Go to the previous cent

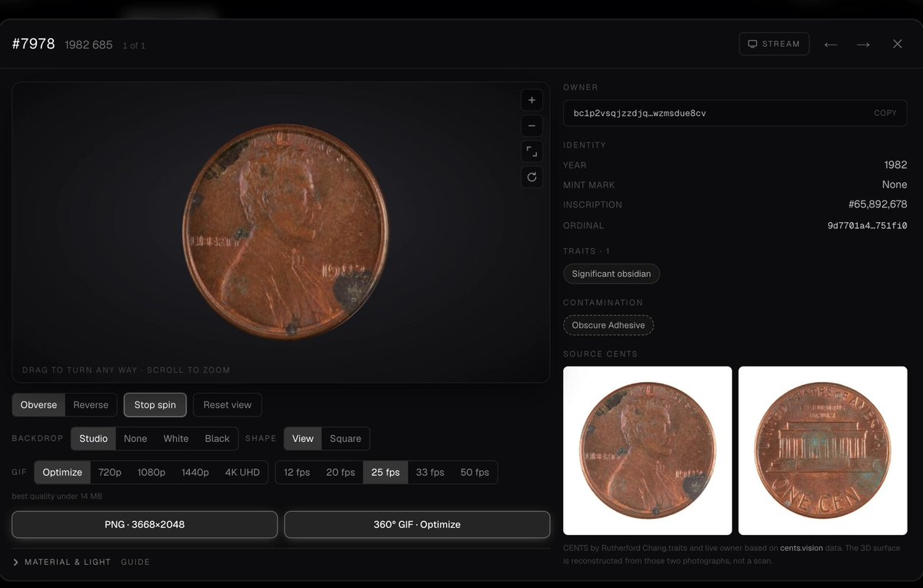pos(831,44)
